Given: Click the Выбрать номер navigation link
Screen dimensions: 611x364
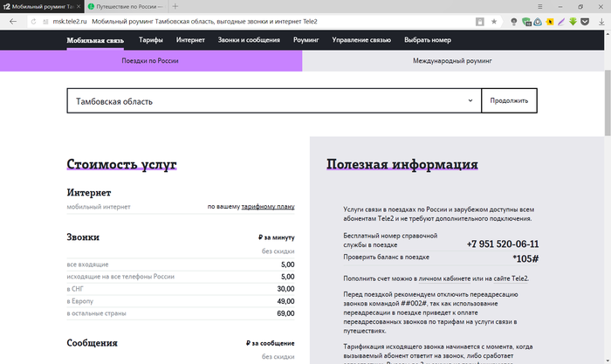Looking at the screenshot, I should click(x=428, y=40).
